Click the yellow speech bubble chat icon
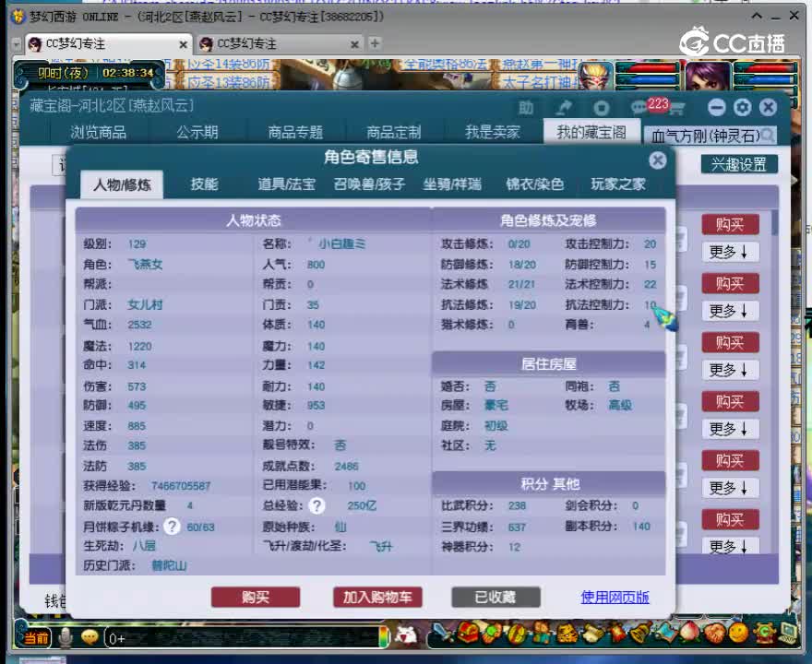The height and width of the screenshot is (664, 812). pos(90,637)
